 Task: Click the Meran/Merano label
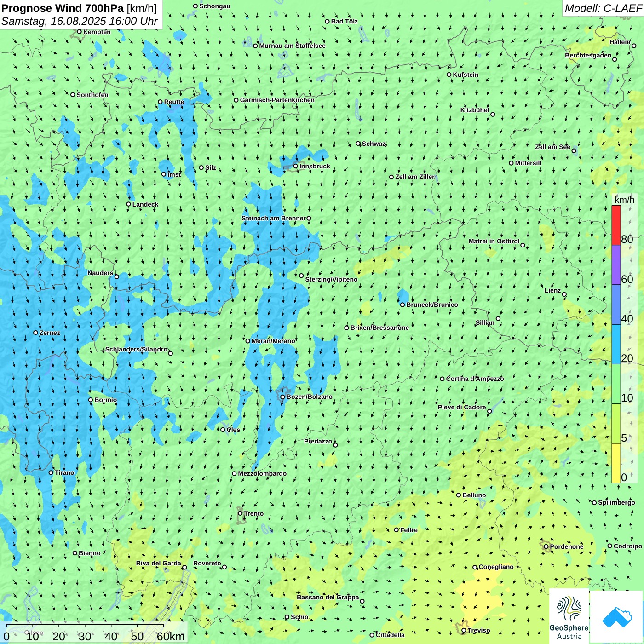273,341
